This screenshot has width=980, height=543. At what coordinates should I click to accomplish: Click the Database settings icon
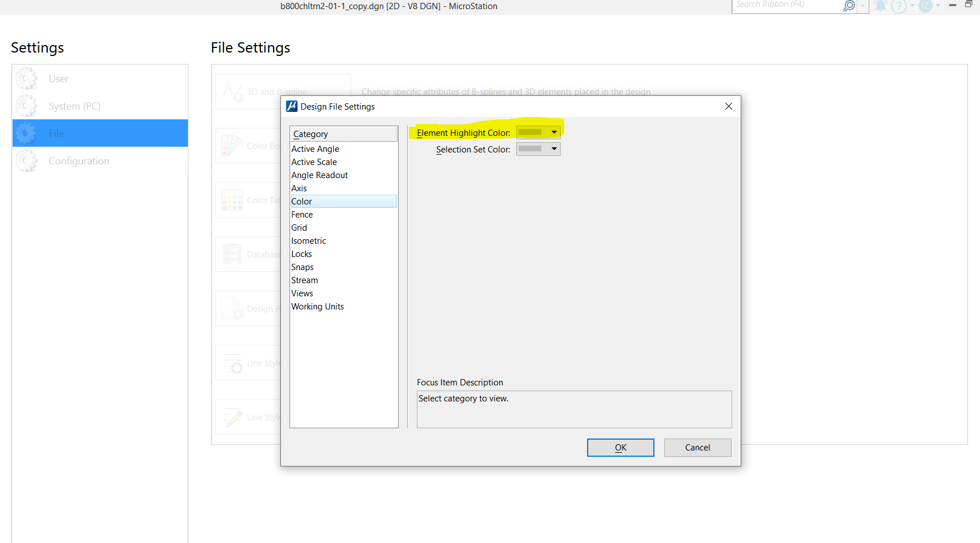coord(232,254)
